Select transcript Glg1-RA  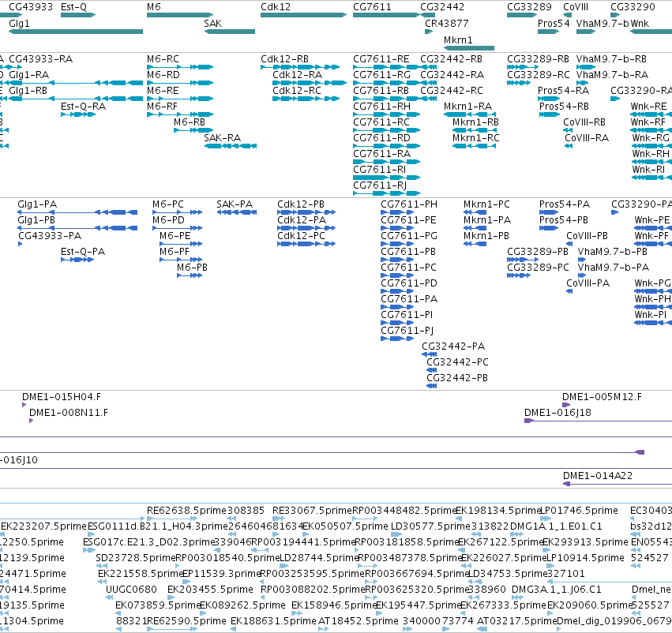tap(76, 83)
